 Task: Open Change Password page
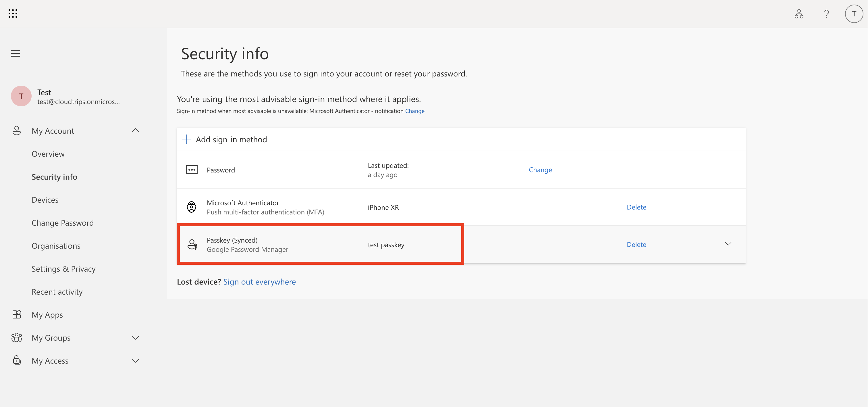[63, 223]
